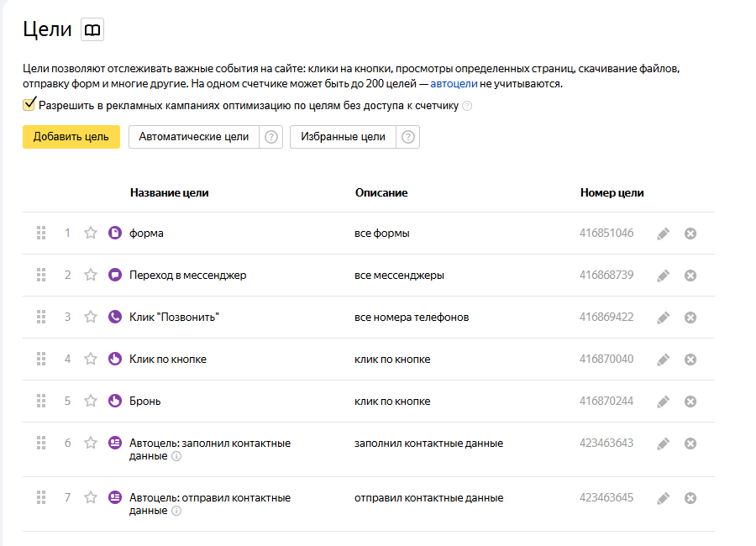Click the drag handle for Бронь row

(x=41, y=401)
